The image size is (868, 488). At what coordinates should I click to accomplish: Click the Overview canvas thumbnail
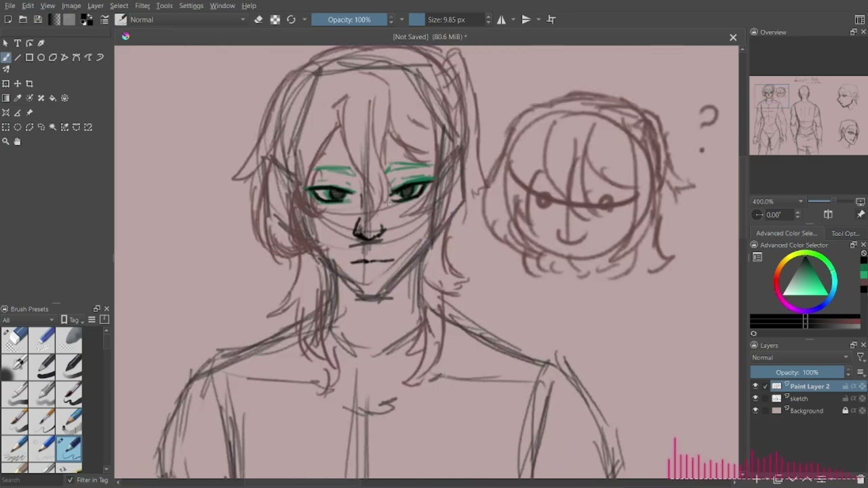(808, 115)
